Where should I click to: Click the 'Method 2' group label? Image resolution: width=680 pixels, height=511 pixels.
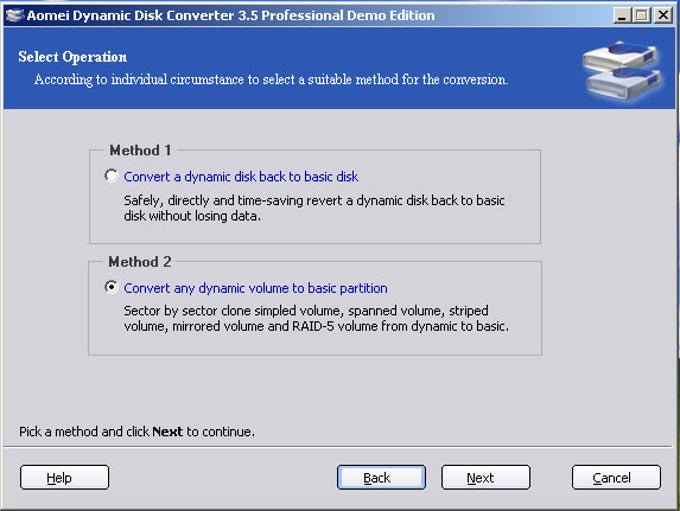(140, 262)
